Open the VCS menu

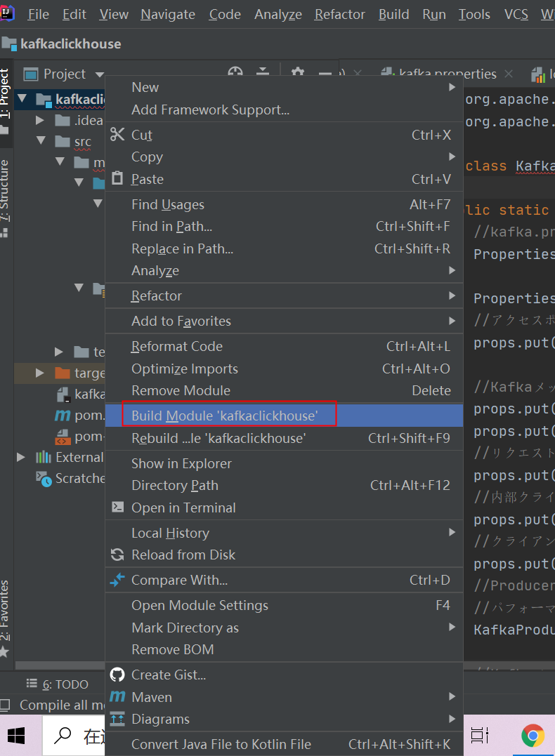pos(516,15)
